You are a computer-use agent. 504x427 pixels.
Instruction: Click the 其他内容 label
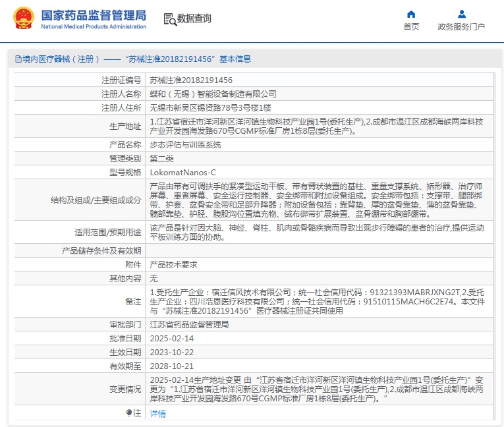click(125, 279)
